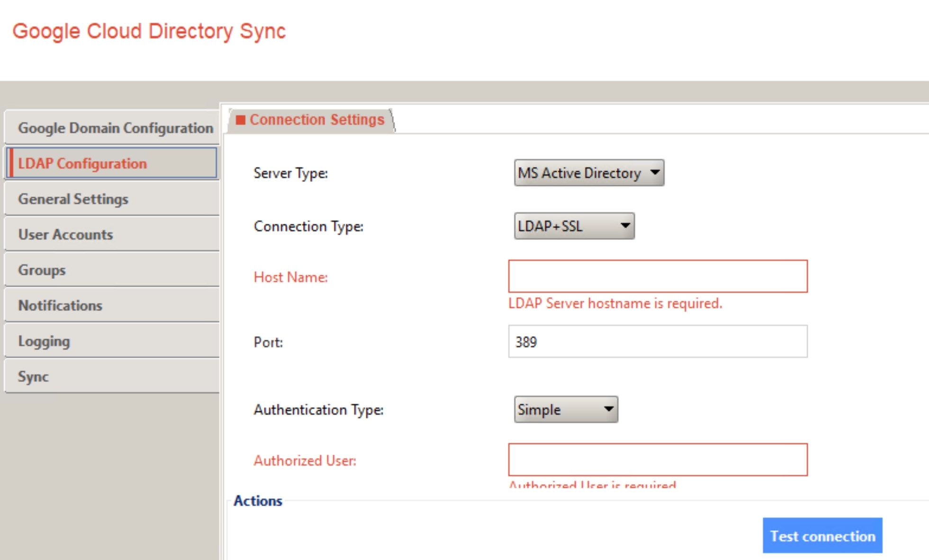Click the Authorized User input field

point(657,459)
